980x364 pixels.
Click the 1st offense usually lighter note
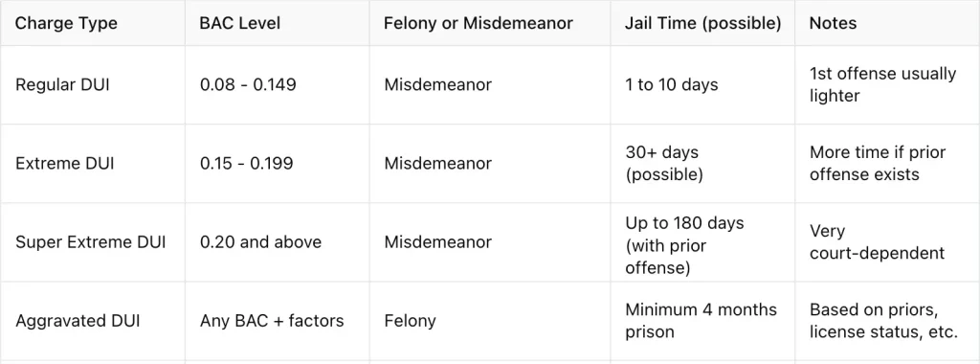tap(882, 84)
